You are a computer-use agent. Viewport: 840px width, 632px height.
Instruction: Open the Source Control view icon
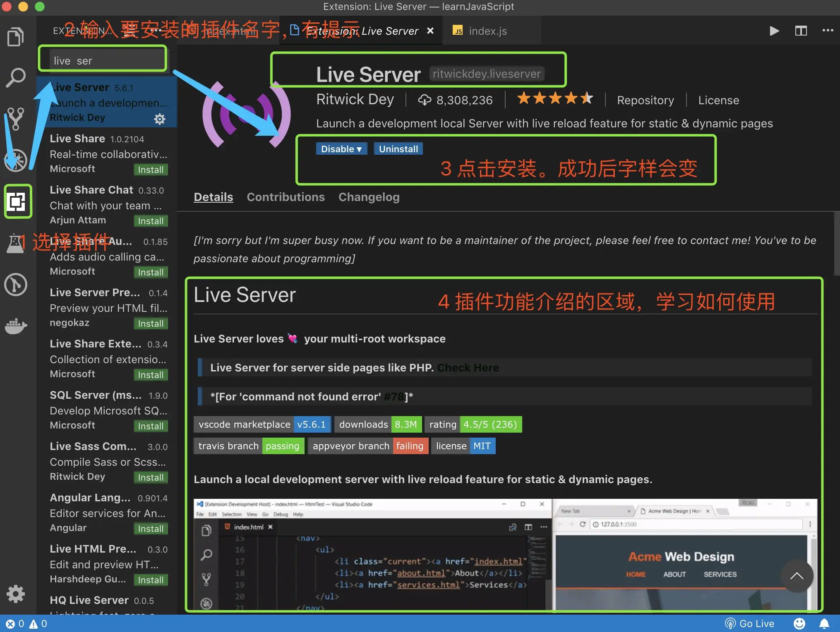click(x=16, y=119)
